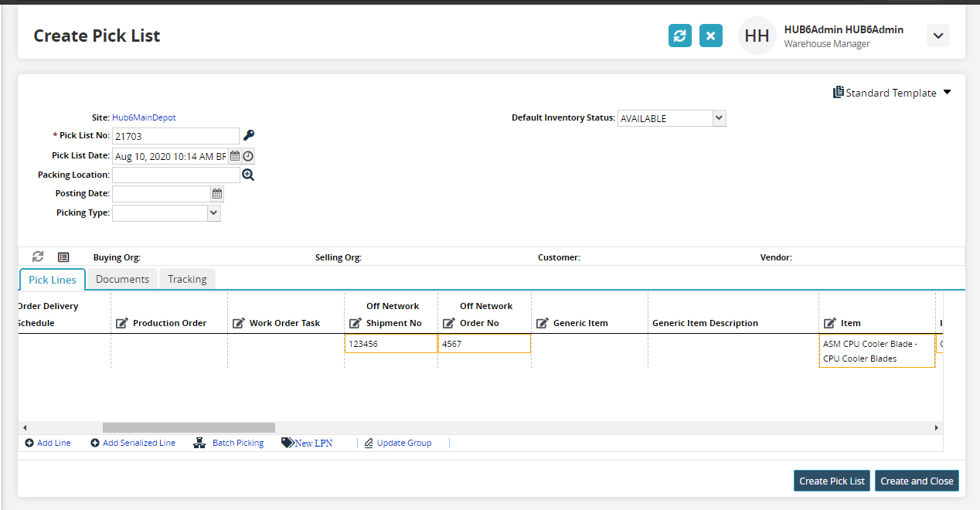Switch to the Tracking tab
980x510 pixels.
(x=187, y=279)
